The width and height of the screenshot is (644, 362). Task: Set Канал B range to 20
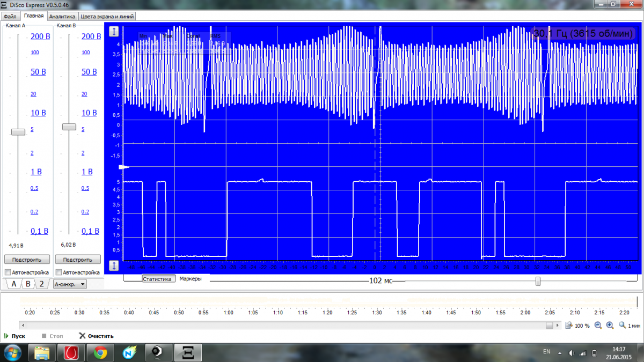(x=84, y=94)
